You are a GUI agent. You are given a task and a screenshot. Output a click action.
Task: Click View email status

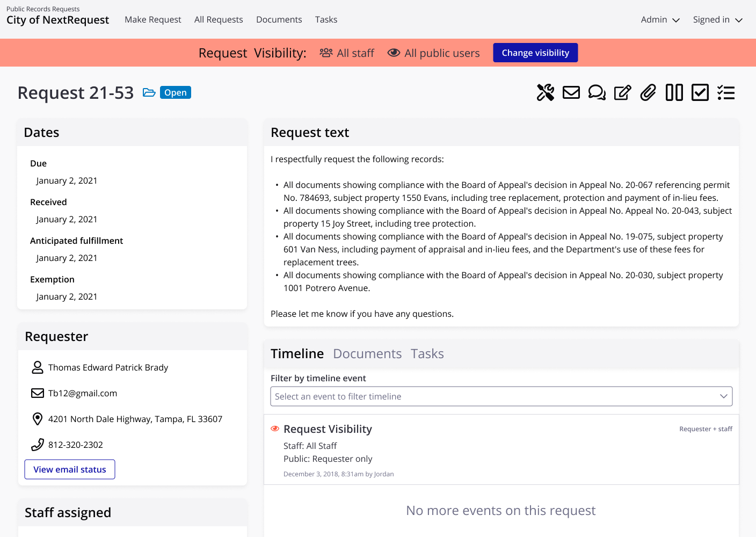click(x=69, y=469)
